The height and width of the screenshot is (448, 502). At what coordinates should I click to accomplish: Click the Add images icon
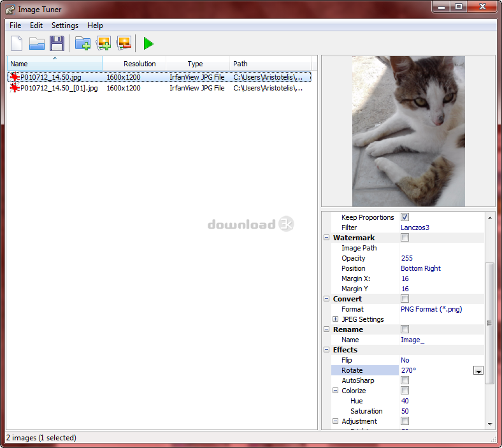coord(103,43)
